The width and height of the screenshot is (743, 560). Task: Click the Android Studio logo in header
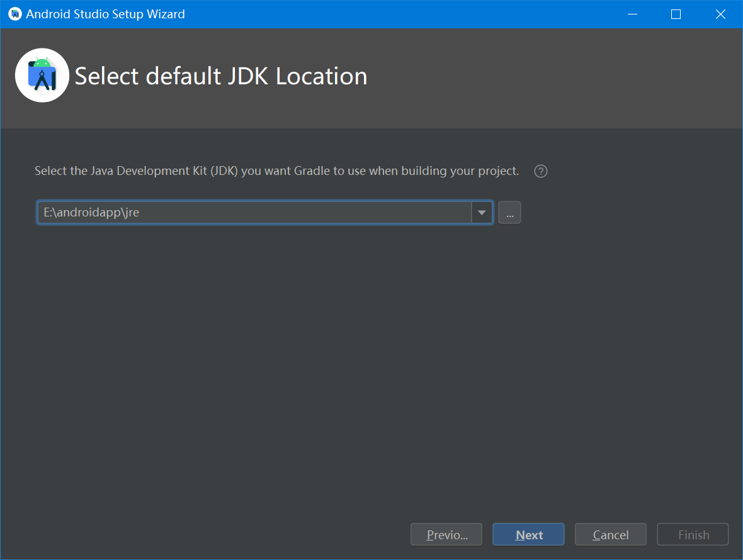coord(42,76)
